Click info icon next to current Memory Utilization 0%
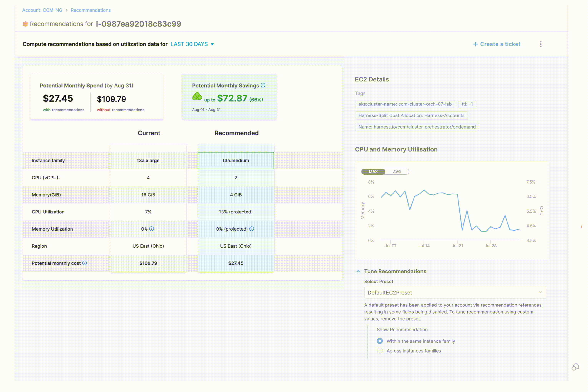This screenshot has height=392, width=588. [x=151, y=229]
